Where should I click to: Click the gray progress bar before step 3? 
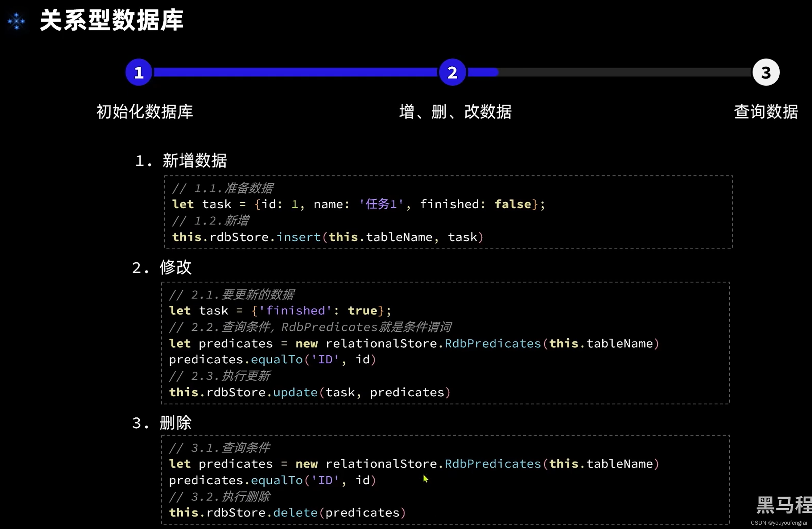[x=625, y=72]
